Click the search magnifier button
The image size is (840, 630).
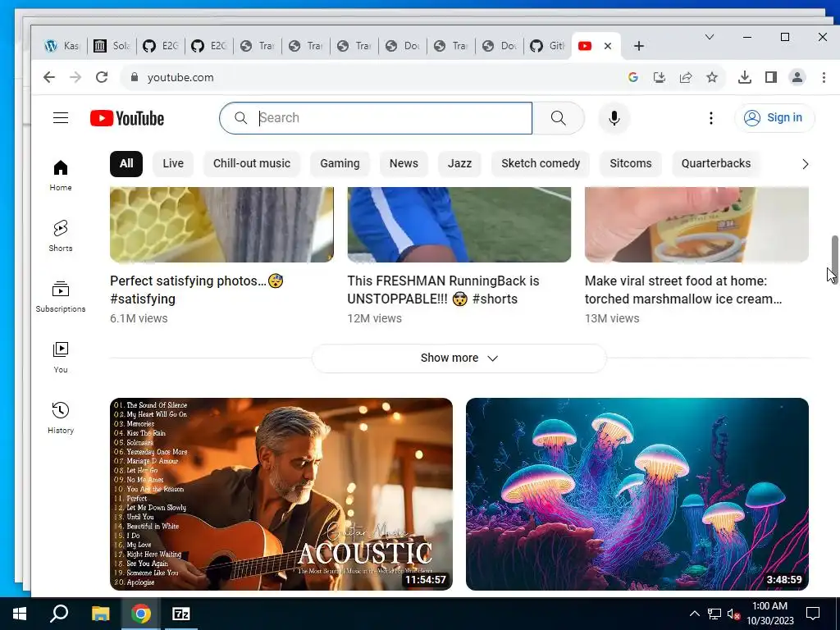click(x=558, y=118)
